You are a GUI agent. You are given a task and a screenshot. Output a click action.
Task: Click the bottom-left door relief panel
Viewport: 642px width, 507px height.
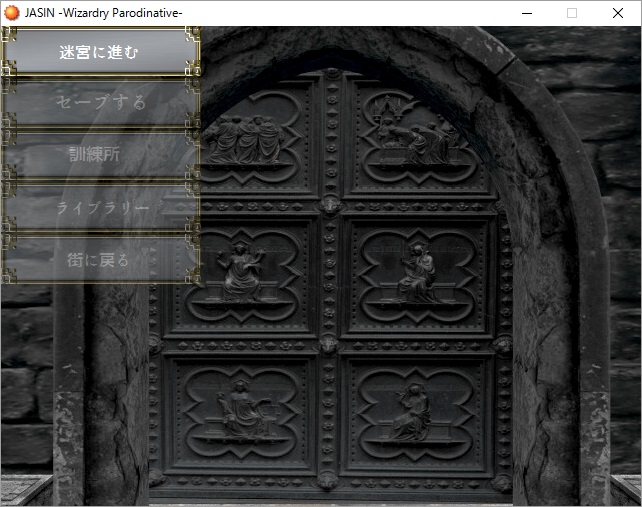[242, 412]
